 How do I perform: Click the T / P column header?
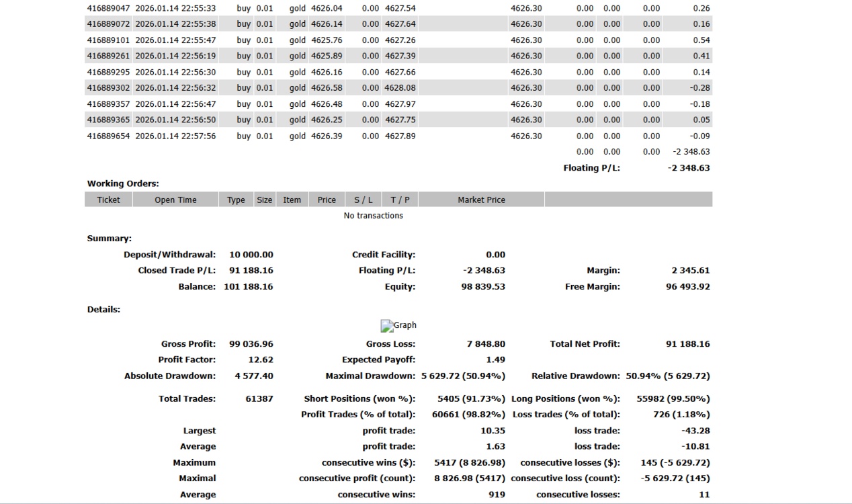click(400, 200)
